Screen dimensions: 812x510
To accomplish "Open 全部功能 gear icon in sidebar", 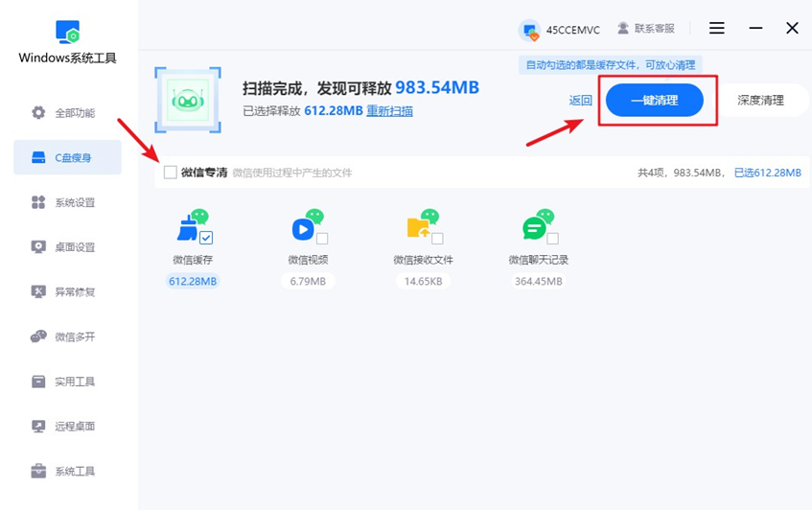I will click(38, 112).
